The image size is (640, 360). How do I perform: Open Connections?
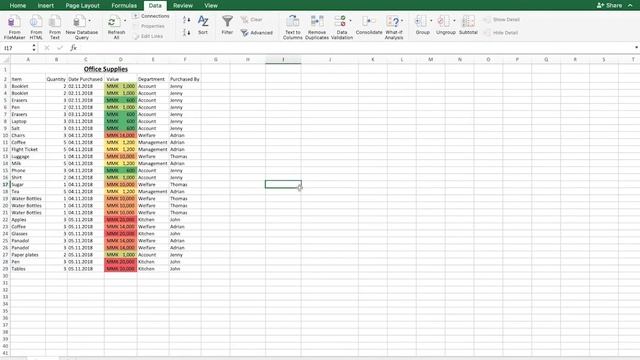151,16
